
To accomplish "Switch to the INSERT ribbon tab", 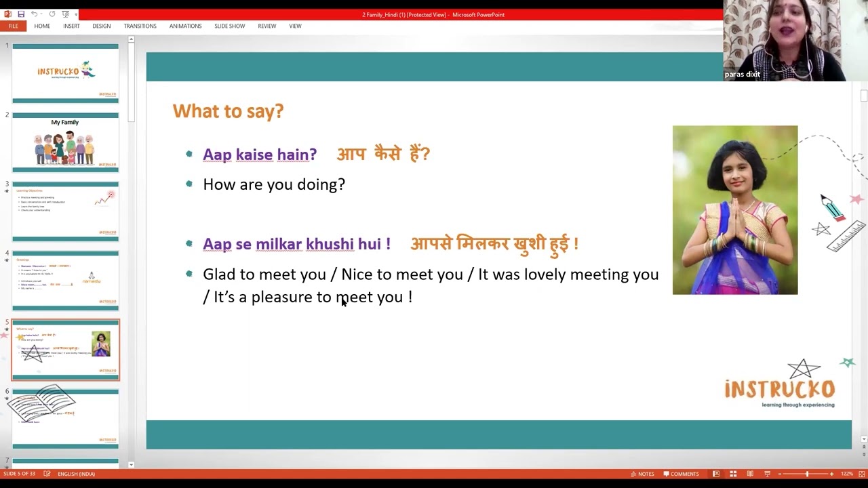I will 71,26.
